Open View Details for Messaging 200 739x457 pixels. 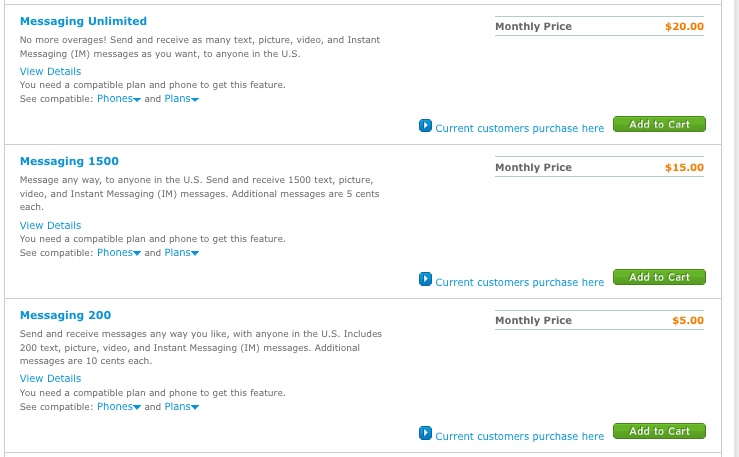[x=50, y=378]
